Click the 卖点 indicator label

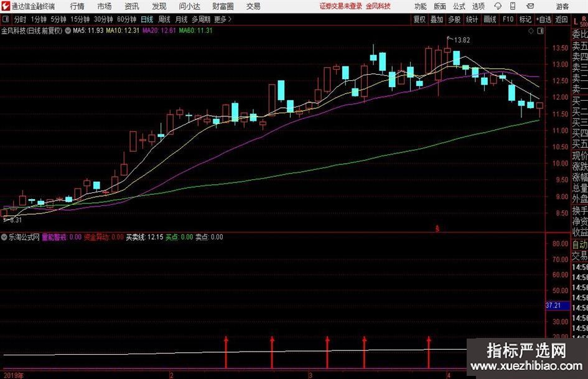click(202, 237)
